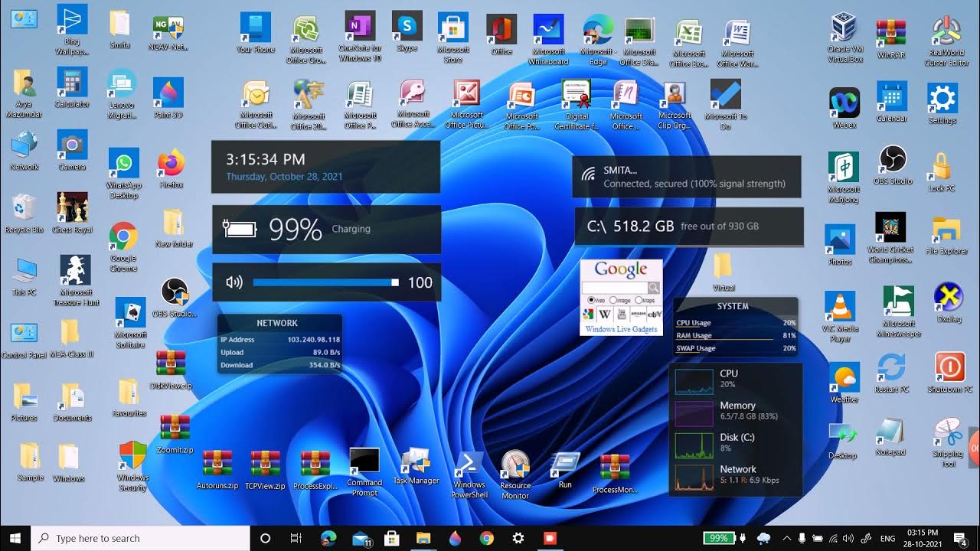Open the Lock PC shortcut

coord(941,172)
